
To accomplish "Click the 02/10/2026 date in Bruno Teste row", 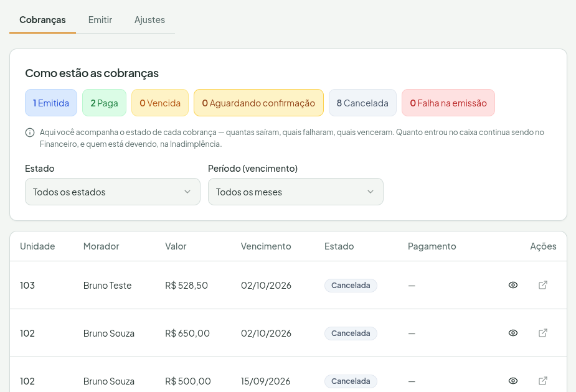I will 266,285.
